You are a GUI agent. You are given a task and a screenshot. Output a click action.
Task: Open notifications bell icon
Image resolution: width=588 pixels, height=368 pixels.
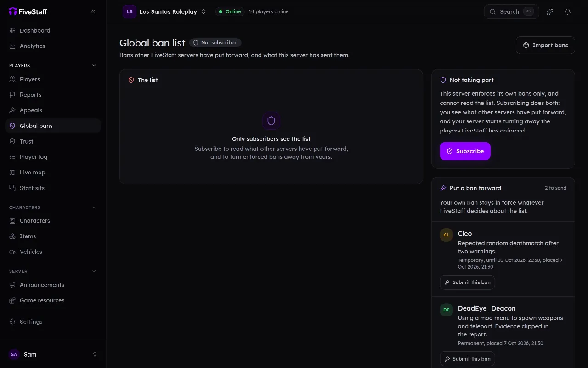[568, 11]
